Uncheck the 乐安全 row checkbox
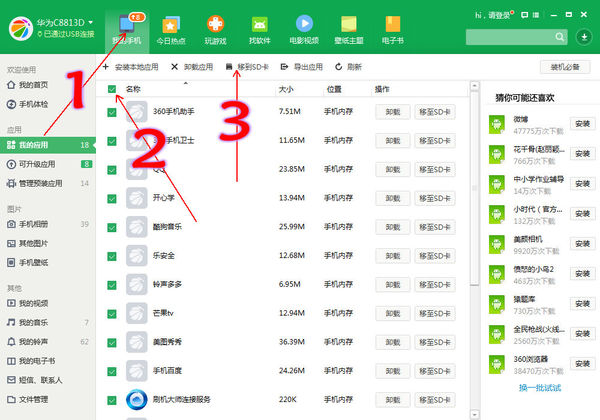 (112, 256)
